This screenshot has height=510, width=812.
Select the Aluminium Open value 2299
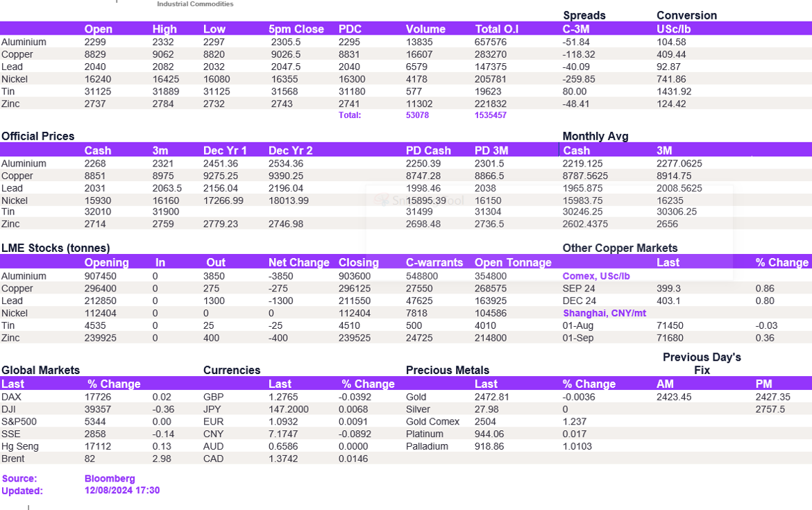click(95, 42)
